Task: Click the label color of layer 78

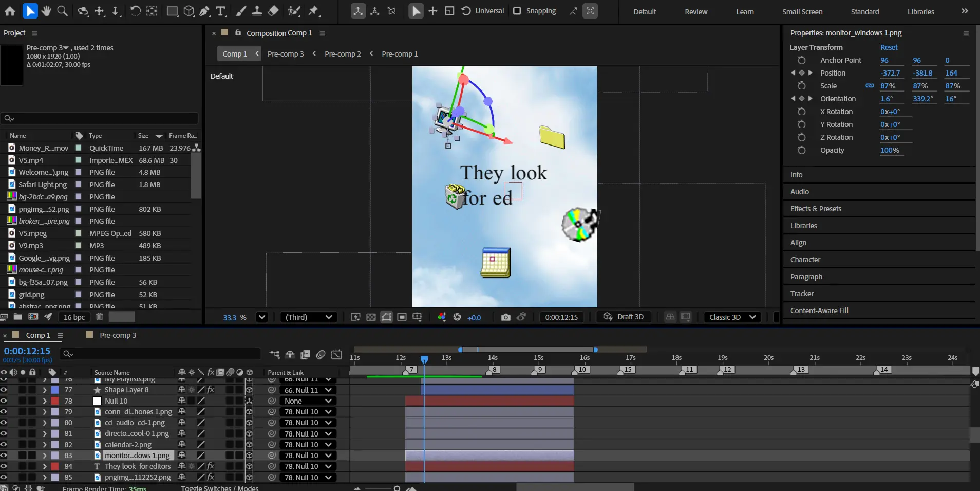Action: (x=55, y=401)
